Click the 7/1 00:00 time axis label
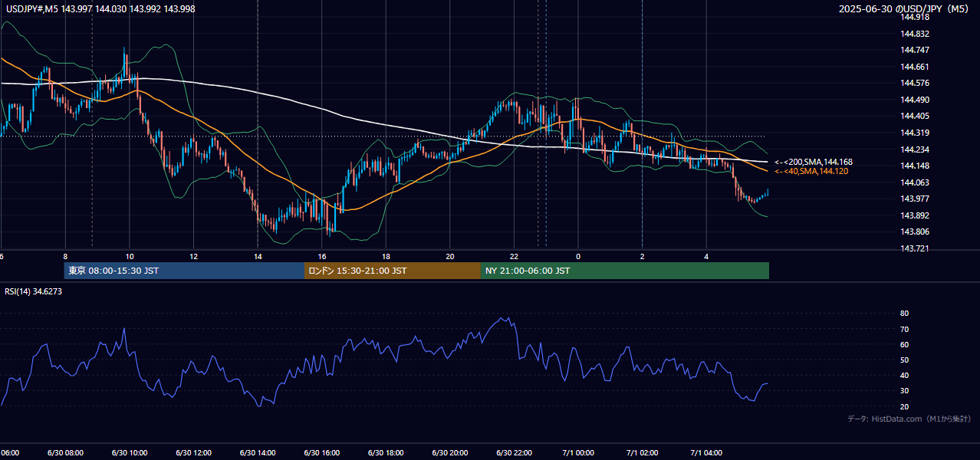The width and height of the screenshot is (980, 460). [x=578, y=453]
